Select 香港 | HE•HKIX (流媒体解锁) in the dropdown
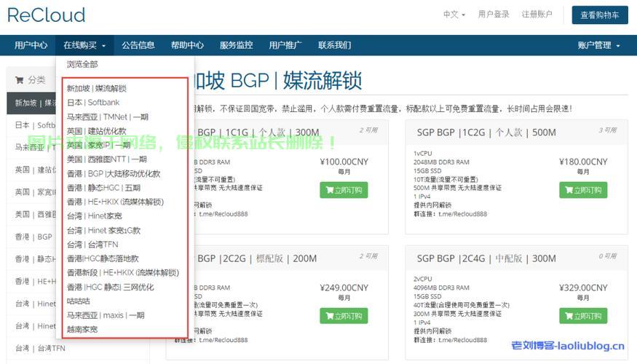The width and height of the screenshot is (637, 364). pos(115,202)
